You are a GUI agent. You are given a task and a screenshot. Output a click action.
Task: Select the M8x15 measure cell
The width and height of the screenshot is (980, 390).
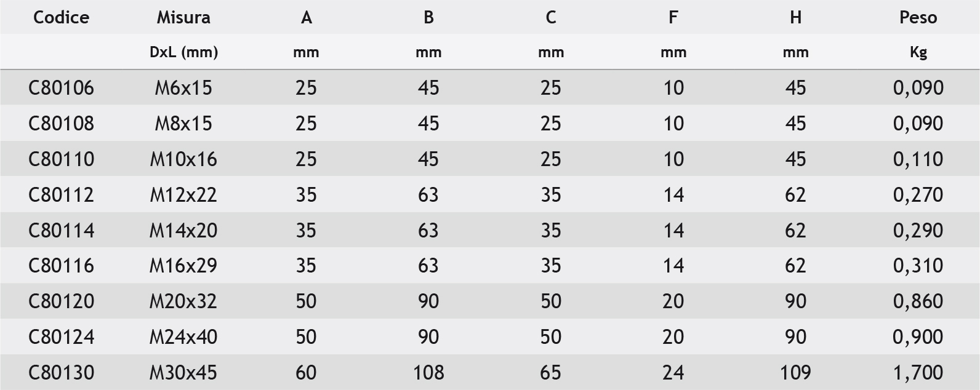183,124
